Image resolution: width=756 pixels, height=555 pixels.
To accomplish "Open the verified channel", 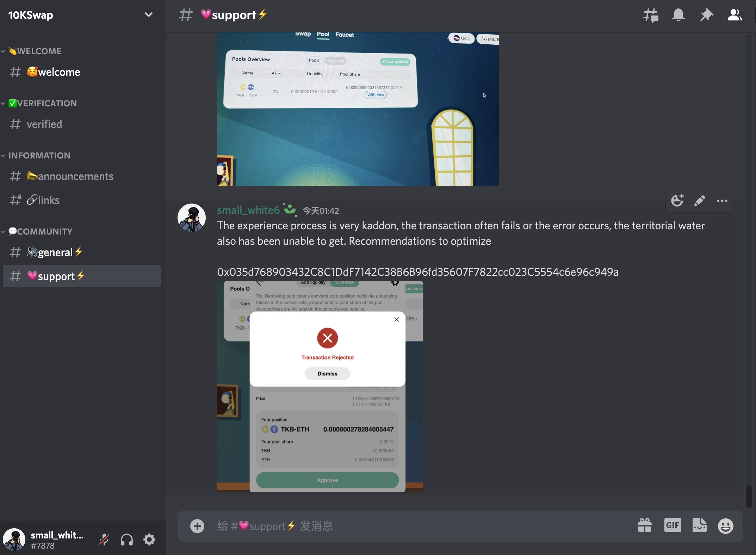I will pos(81,124).
